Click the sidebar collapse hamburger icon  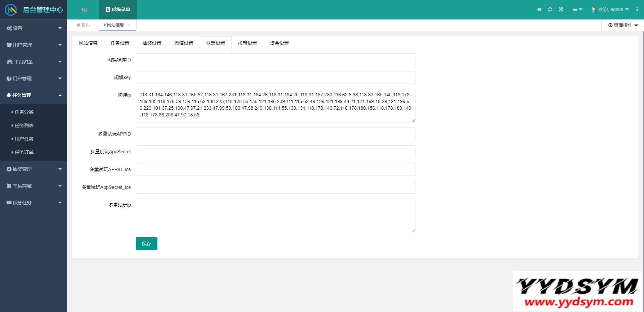tap(84, 10)
